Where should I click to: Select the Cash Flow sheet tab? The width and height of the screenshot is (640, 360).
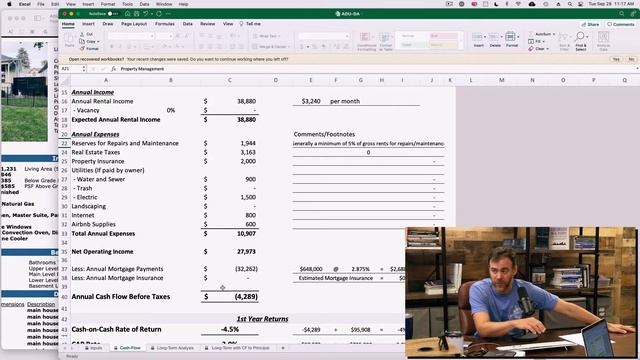(127, 348)
